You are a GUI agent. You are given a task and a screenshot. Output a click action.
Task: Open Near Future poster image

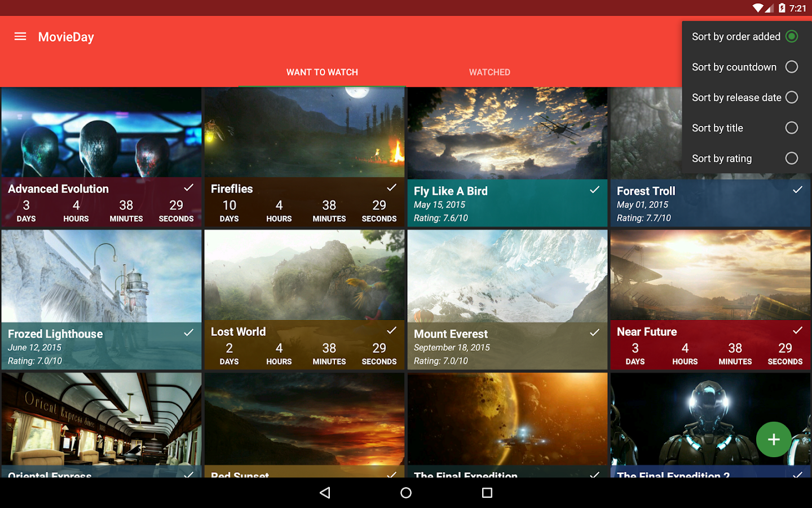(x=710, y=275)
